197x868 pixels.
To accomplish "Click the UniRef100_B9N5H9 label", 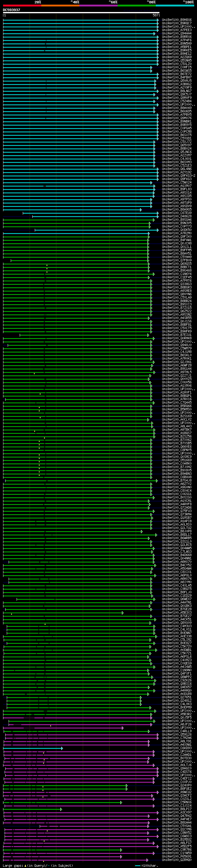I will point(177,43).
